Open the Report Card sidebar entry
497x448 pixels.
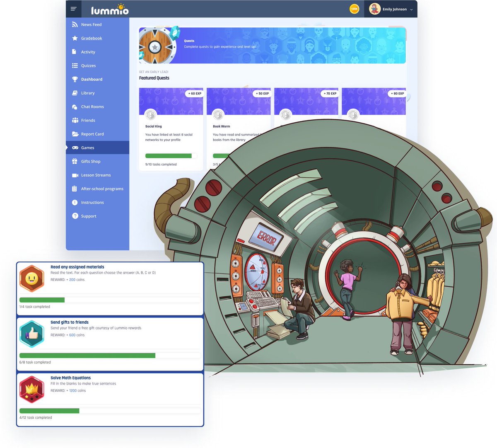pyautogui.click(x=97, y=134)
